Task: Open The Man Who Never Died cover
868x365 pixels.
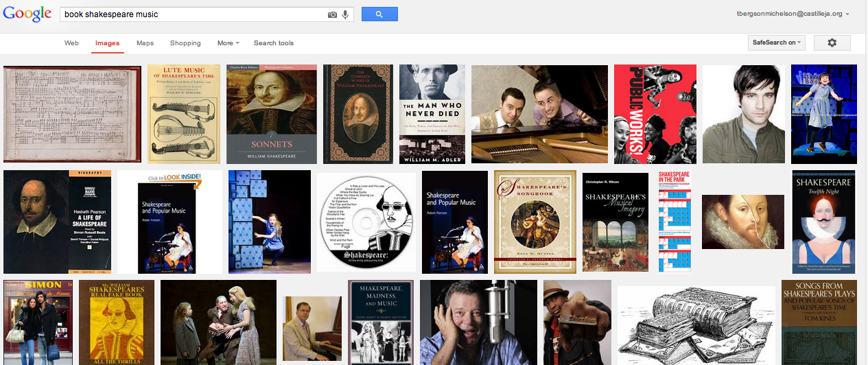Action: pyautogui.click(x=432, y=115)
